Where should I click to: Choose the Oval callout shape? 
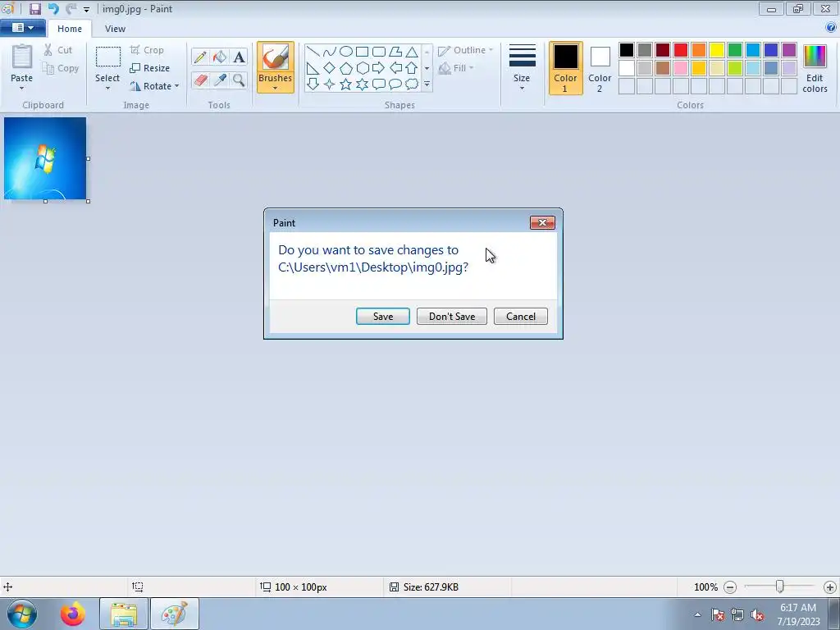coord(395,84)
